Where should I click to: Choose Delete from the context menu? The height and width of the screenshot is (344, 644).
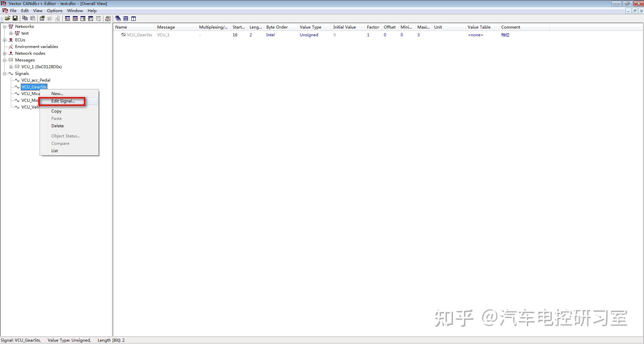57,126
